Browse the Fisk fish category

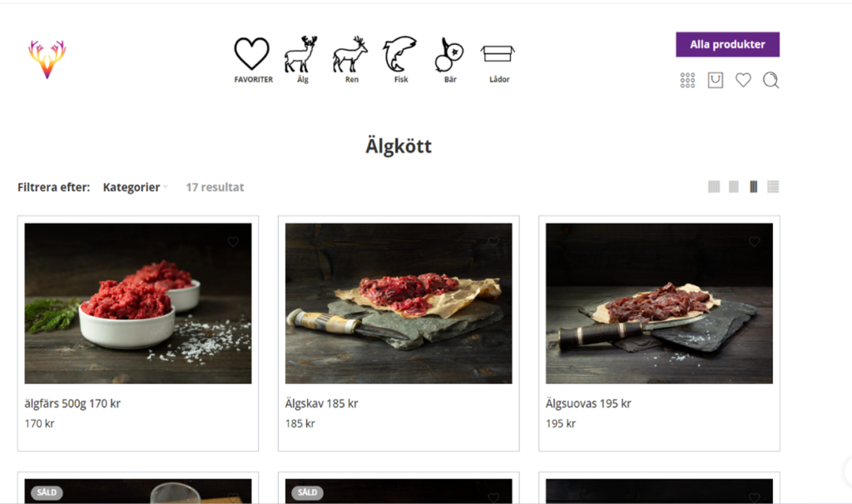pos(400,60)
